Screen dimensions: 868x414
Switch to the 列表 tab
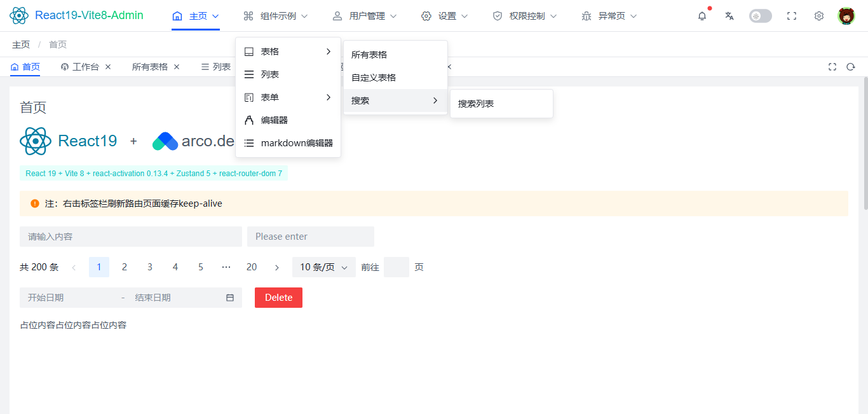coord(216,67)
